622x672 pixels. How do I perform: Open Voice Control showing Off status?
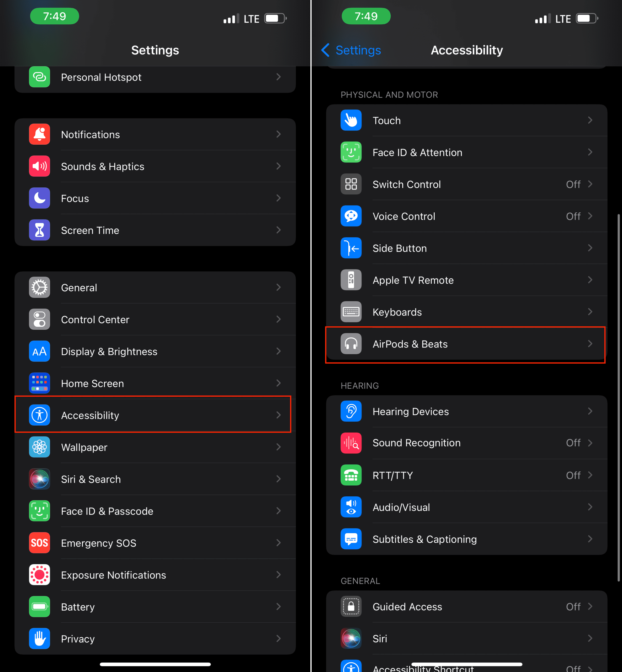[x=466, y=216]
